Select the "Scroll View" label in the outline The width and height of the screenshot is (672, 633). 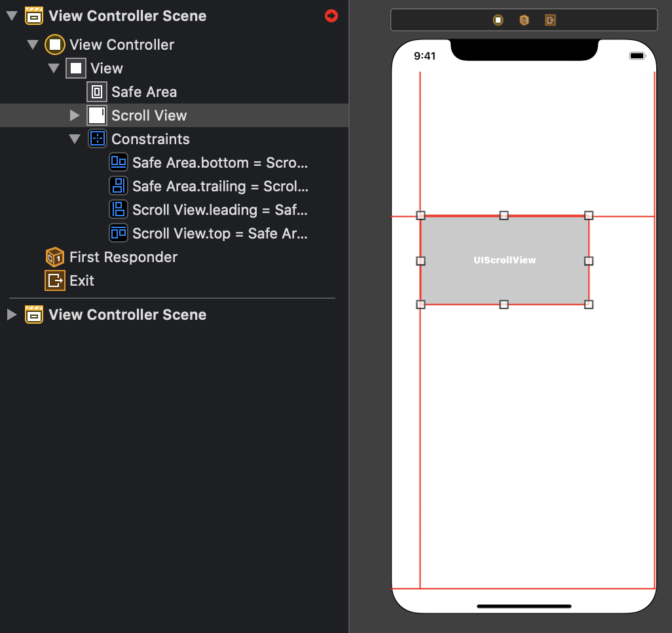149,115
